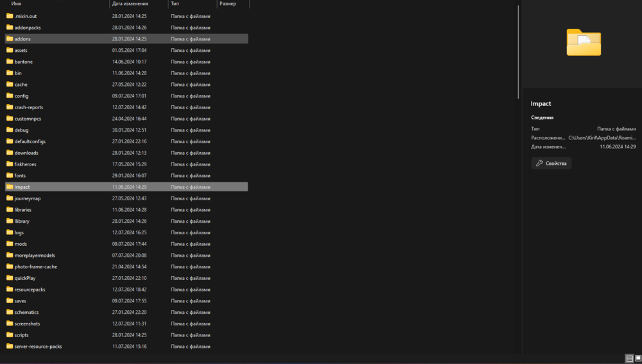Click the Impact title in details pane

(x=541, y=103)
